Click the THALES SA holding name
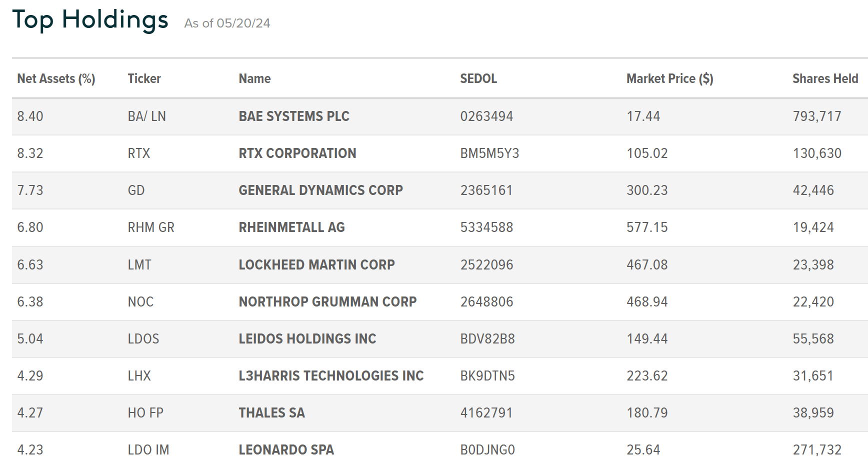The image size is (868, 466). (x=271, y=413)
